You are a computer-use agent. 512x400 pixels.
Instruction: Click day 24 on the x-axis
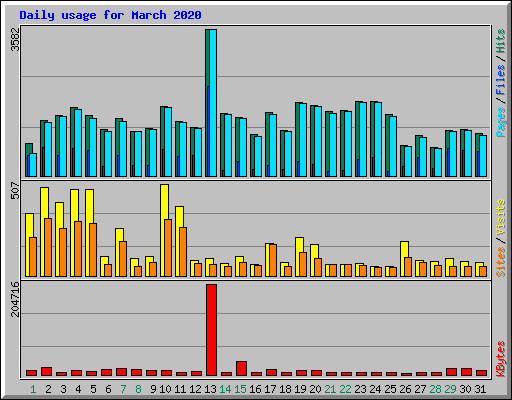375,389
